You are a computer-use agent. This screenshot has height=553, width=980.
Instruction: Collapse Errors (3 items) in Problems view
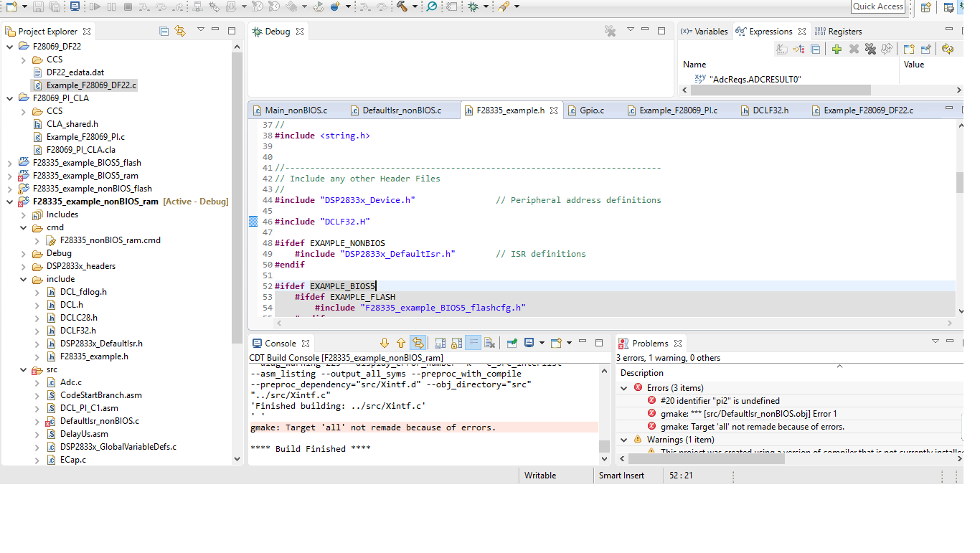click(x=623, y=387)
